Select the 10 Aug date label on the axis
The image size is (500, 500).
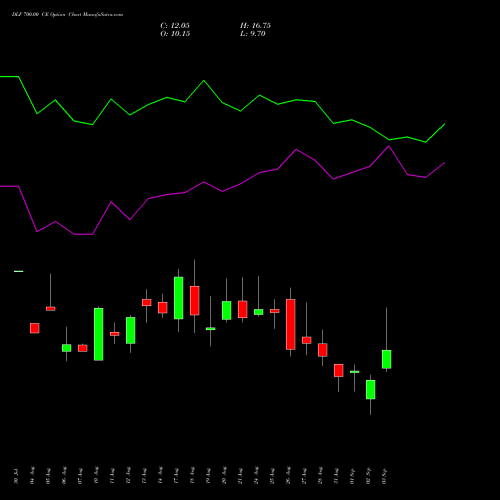tap(96, 476)
